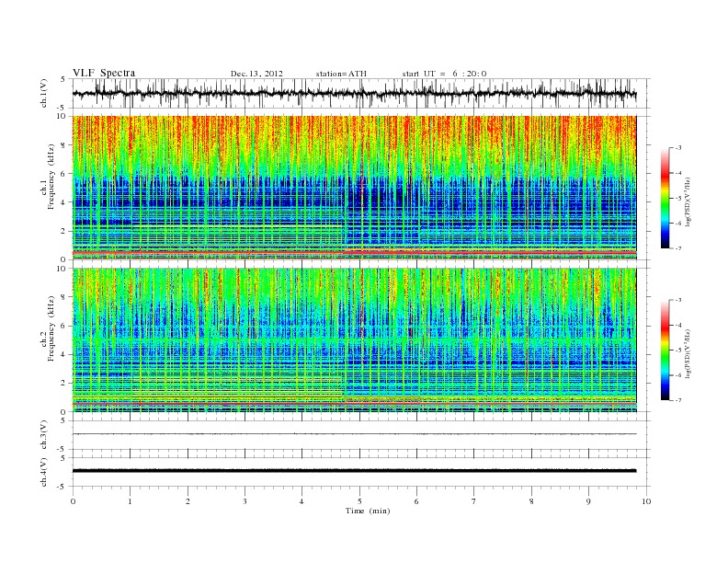Click tick label "2" on the time axis
Image resolution: width=728 pixels, height=563 pixels.
pyautogui.click(x=188, y=501)
